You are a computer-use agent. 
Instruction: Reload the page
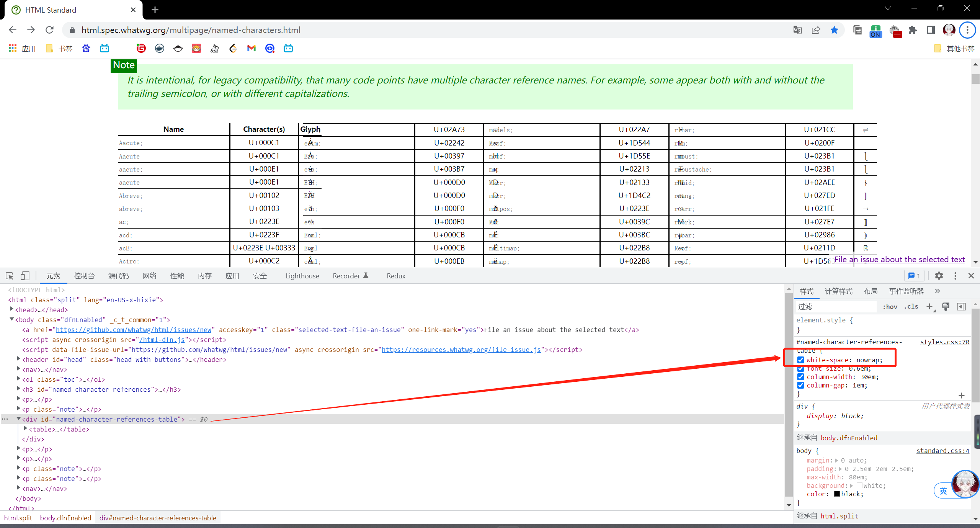point(49,30)
